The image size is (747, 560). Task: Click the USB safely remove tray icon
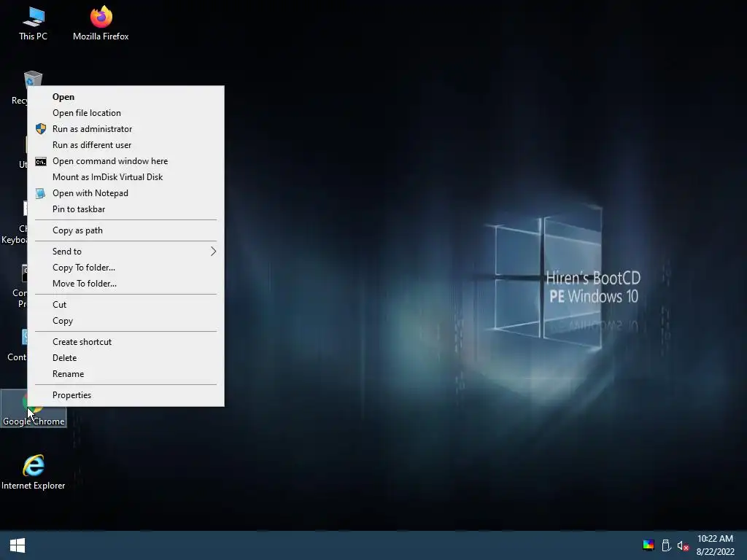pyautogui.click(x=666, y=545)
